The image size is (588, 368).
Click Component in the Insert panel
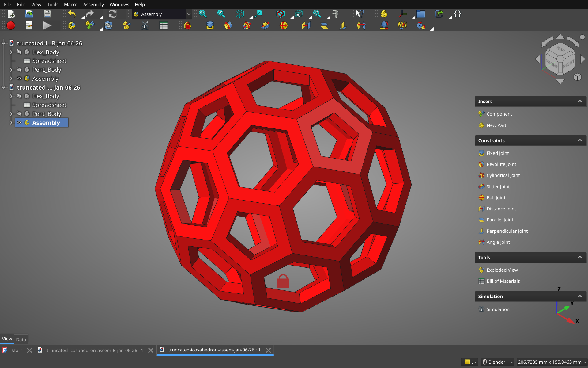499,114
